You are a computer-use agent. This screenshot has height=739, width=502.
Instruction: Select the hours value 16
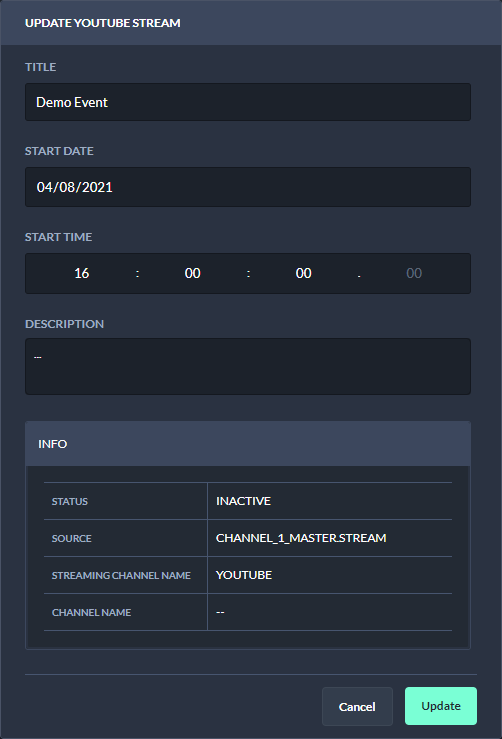point(82,273)
